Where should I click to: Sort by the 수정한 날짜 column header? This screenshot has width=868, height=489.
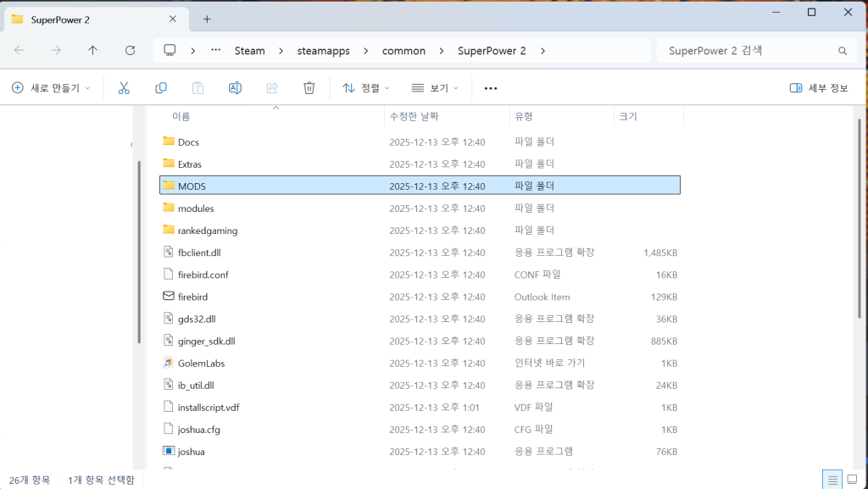point(414,116)
